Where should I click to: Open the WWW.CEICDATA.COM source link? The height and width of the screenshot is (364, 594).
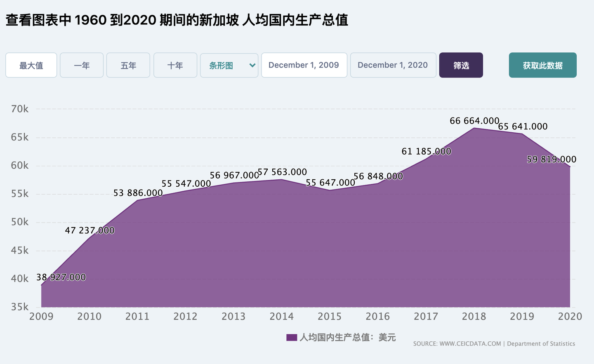point(470,343)
